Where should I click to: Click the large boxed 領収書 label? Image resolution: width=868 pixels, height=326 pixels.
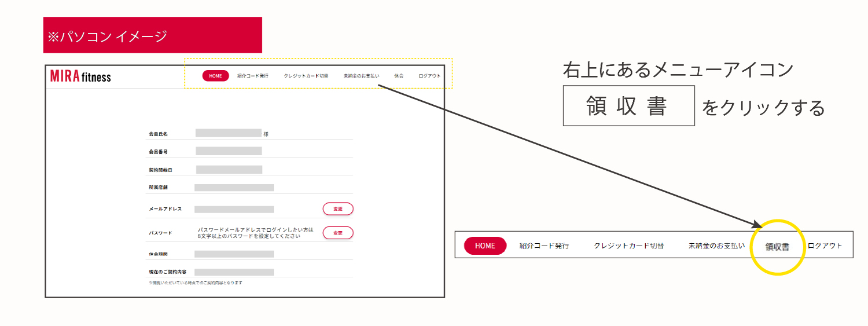[x=628, y=106]
